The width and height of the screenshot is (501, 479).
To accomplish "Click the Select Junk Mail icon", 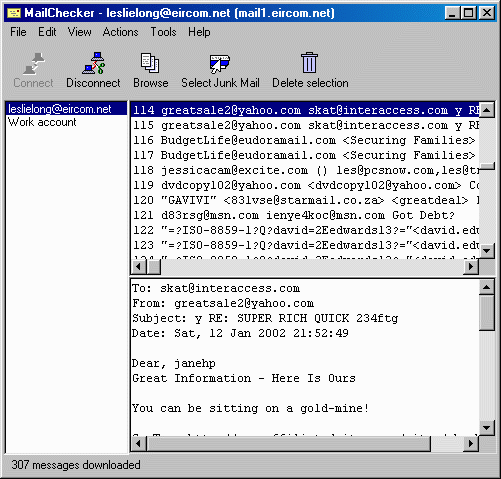I will point(220,63).
